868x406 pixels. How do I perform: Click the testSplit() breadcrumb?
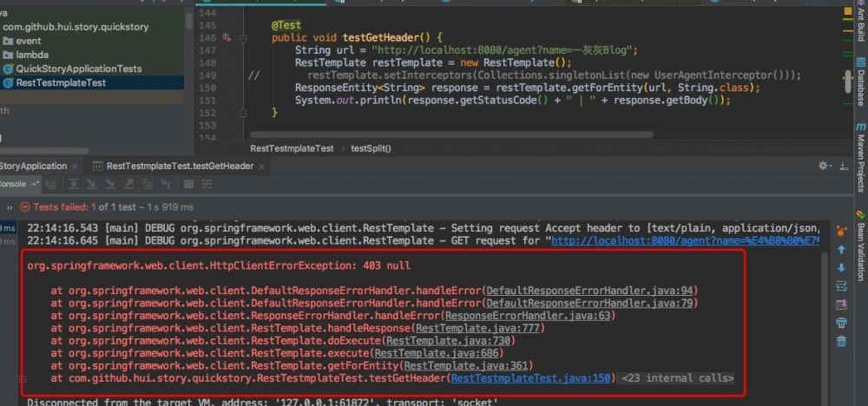click(371, 148)
